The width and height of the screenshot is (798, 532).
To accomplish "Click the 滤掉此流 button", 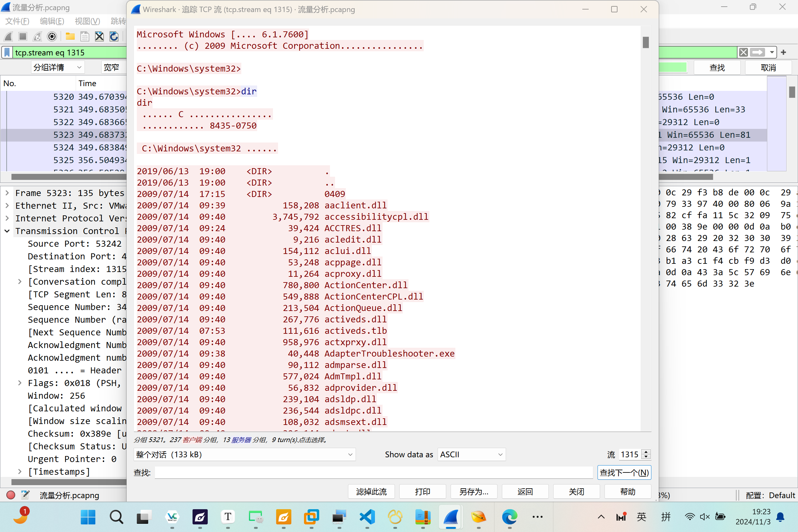I will click(x=371, y=491).
